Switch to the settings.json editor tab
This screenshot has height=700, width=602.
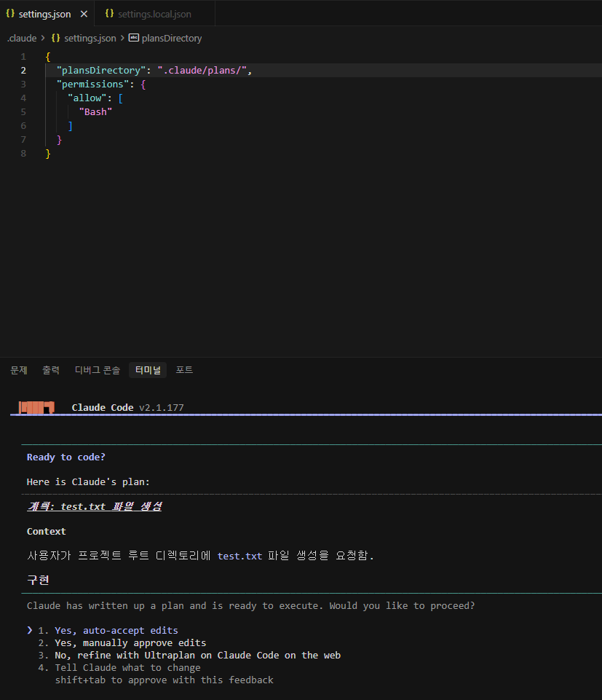point(47,14)
